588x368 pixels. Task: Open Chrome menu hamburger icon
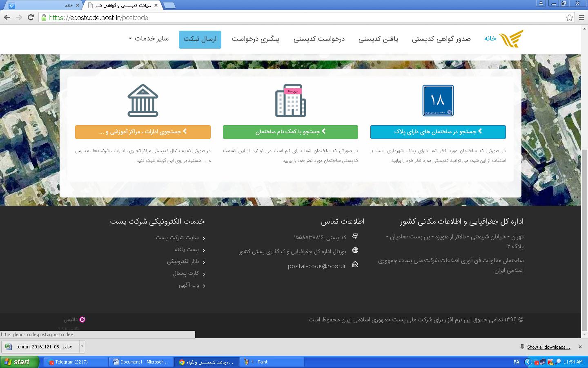(x=582, y=17)
